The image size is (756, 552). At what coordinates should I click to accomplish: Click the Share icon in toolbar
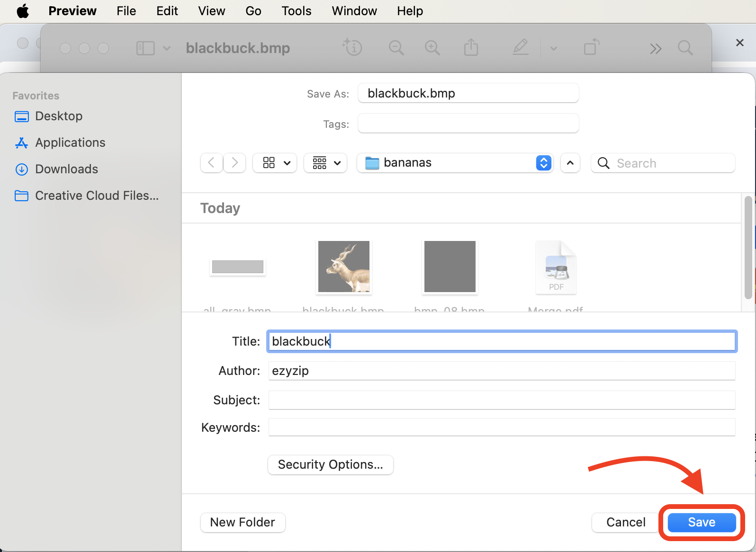point(471,47)
